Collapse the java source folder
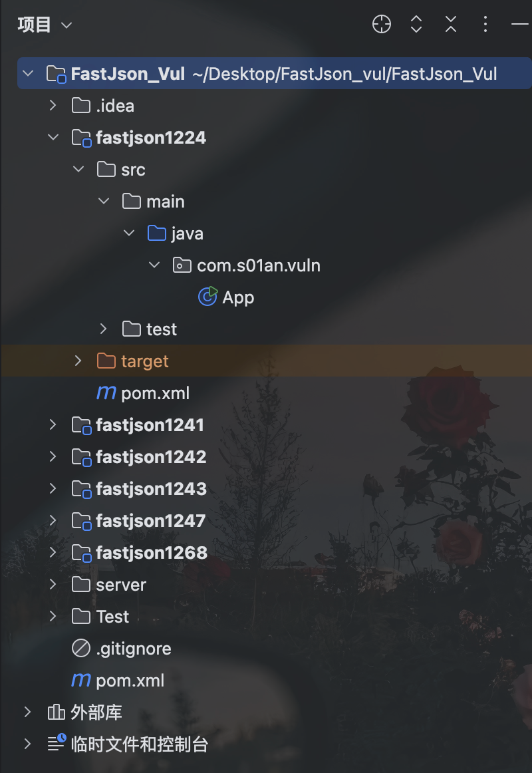The image size is (532, 773). pyautogui.click(x=129, y=233)
